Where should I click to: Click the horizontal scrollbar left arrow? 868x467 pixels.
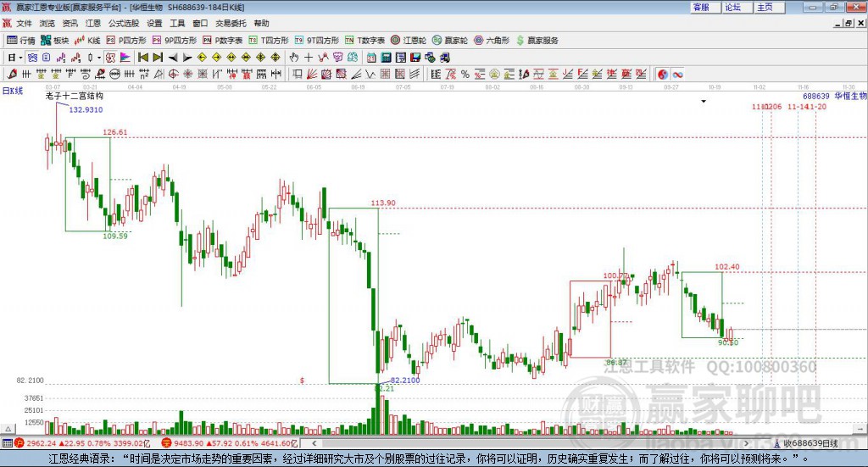coord(314,443)
